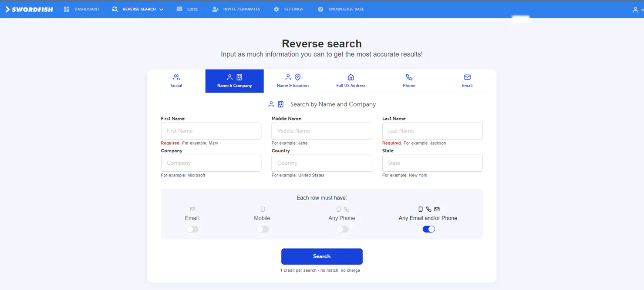Select the Email envelope search tab
Viewport: 644px width, 290px height.
[467, 77]
